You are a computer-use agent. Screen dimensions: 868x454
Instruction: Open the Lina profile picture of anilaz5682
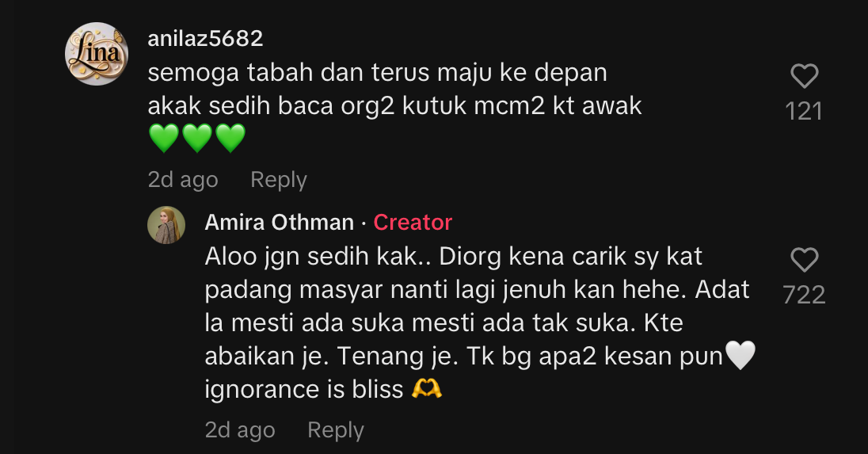97,54
